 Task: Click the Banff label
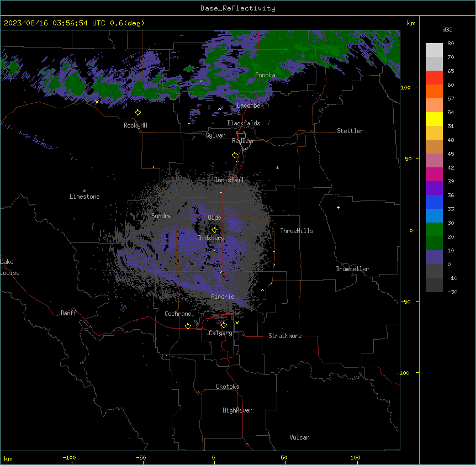[x=68, y=313]
